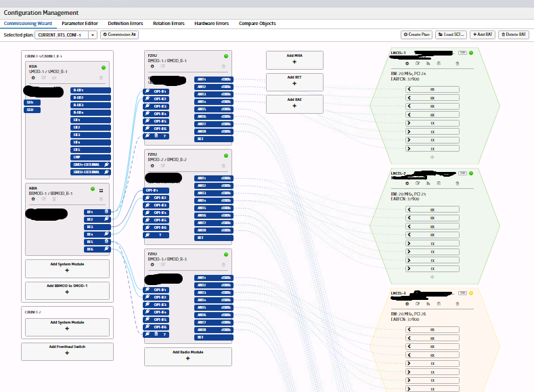Click the gear icon under SMOD-1 / SMOD_R-1
534x392 pixels.
coord(33,78)
